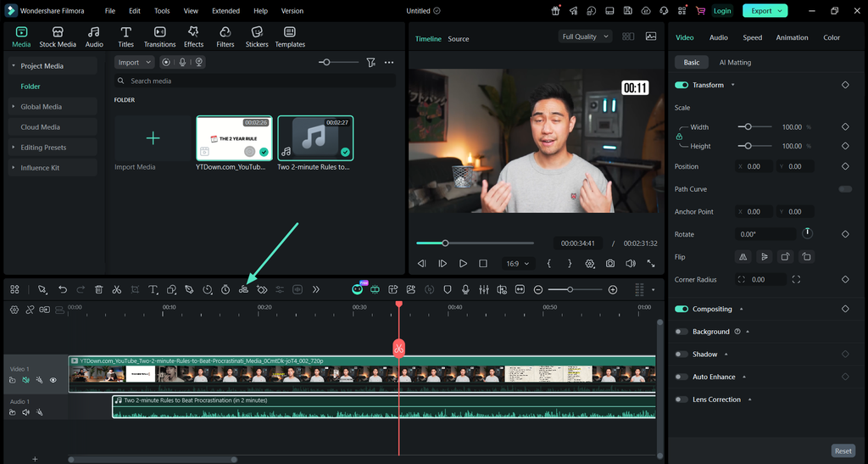
Task: Click zoom out minus on timeline
Action: [x=538, y=289]
